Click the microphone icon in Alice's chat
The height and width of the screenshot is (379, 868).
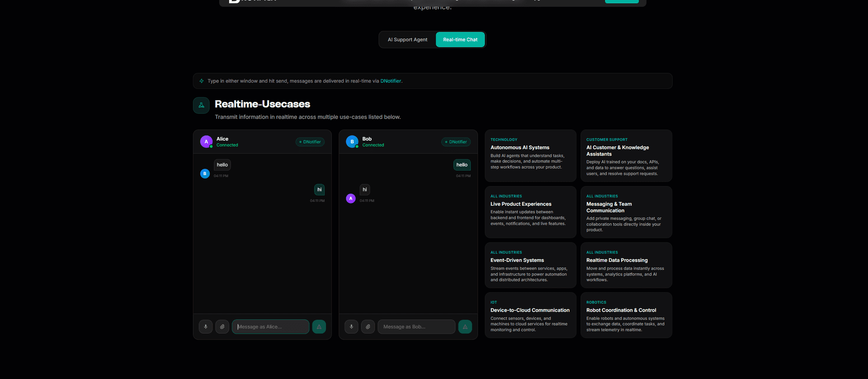coord(206,327)
